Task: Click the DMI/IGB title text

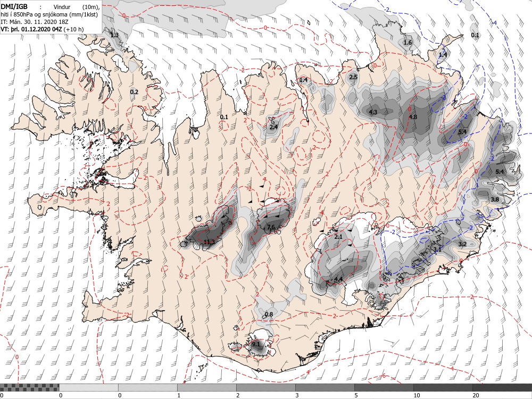Action: (14, 6)
